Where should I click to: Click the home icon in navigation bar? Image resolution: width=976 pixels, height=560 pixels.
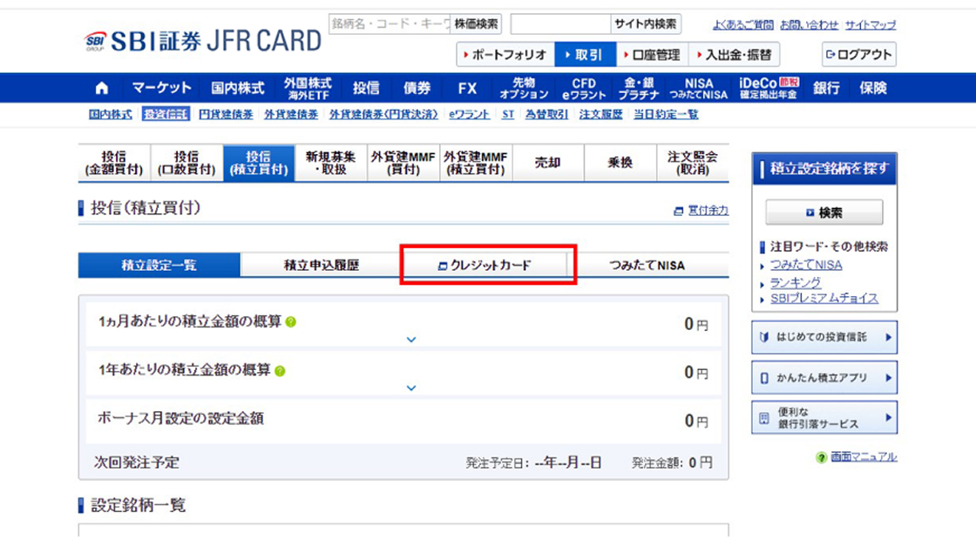[102, 88]
